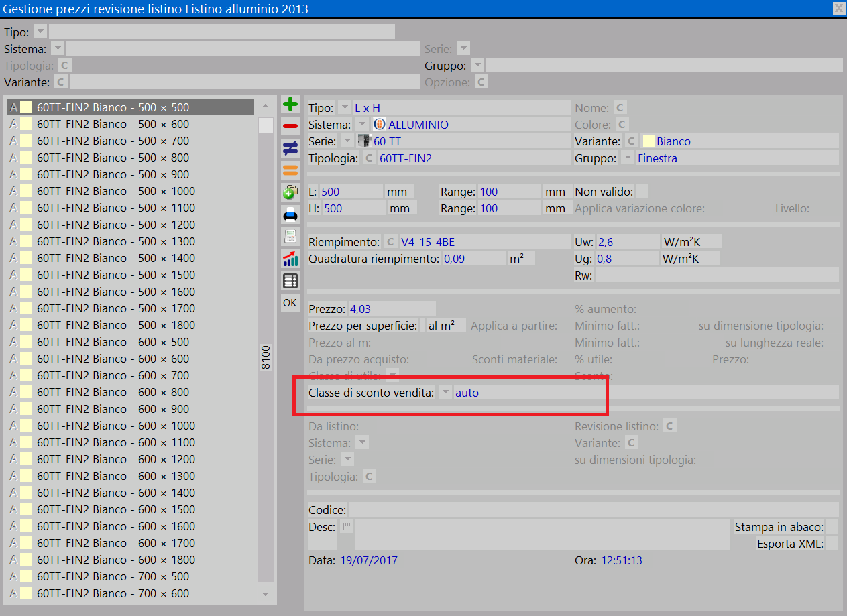847x616 pixels.
Task: Open the Sistema dropdown showing ALLUMINIO
Action: [362, 125]
